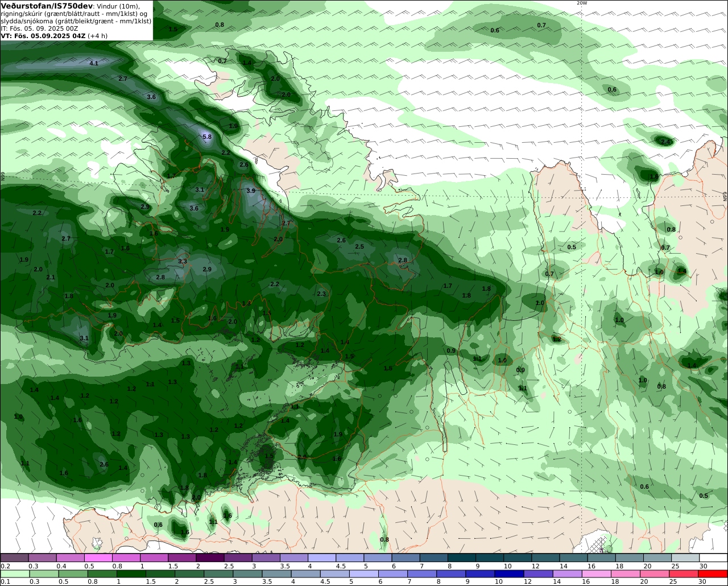
Task: Select the light lavender swatch starting at 4 in top row
Action: click(x=321, y=558)
